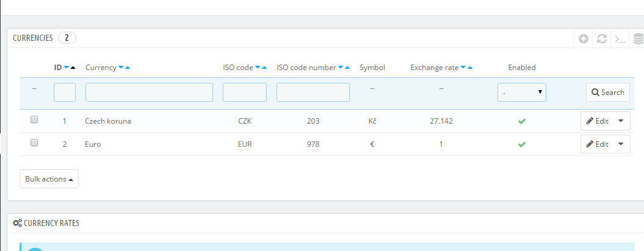Sort the ISO code column ascending
The image size is (644, 251).
point(264,68)
